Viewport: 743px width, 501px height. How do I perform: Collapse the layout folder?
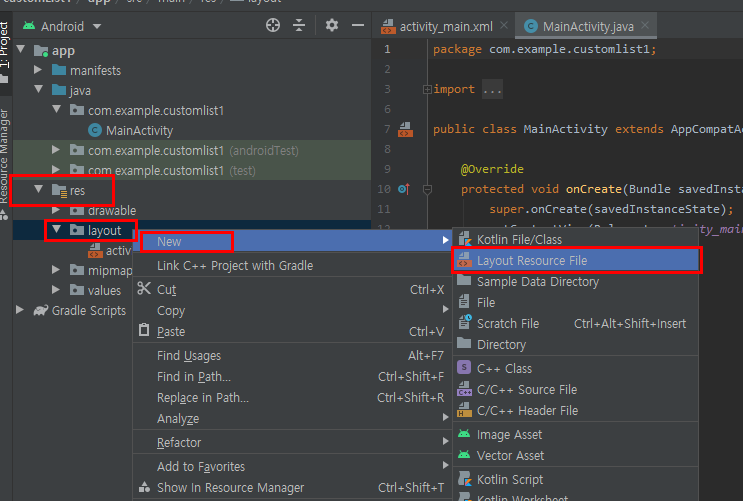click(x=57, y=229)
